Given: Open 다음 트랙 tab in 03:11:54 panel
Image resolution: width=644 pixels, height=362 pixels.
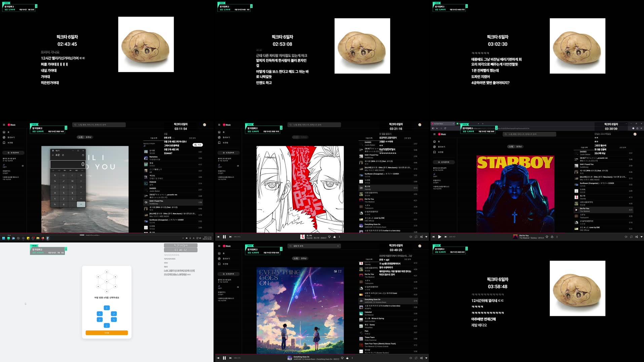Looking at the screenshot, I should pos(154,138).
